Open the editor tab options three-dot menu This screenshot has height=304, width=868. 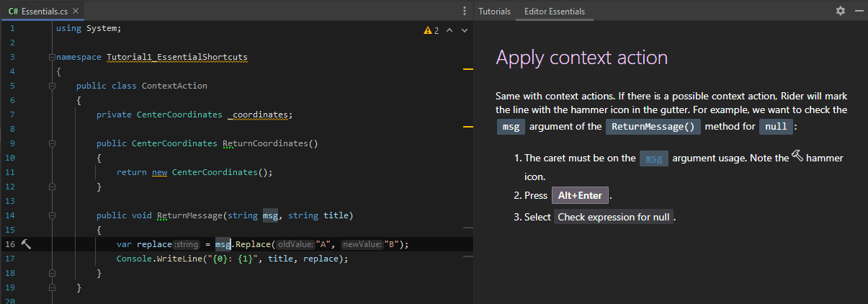coord(465,12)
